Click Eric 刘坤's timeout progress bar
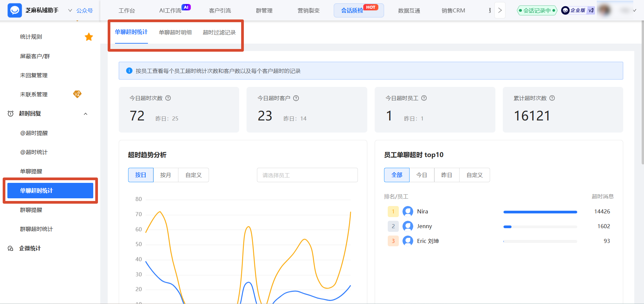Image resolution: width=644 pixels, height=304 pixels. pyautogui.click(x=540, y=242)
